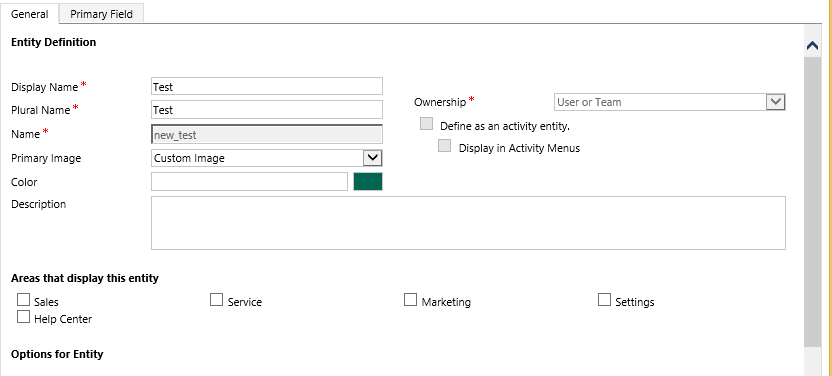Switch to the Primary Field tab

(x=101, y=14)
